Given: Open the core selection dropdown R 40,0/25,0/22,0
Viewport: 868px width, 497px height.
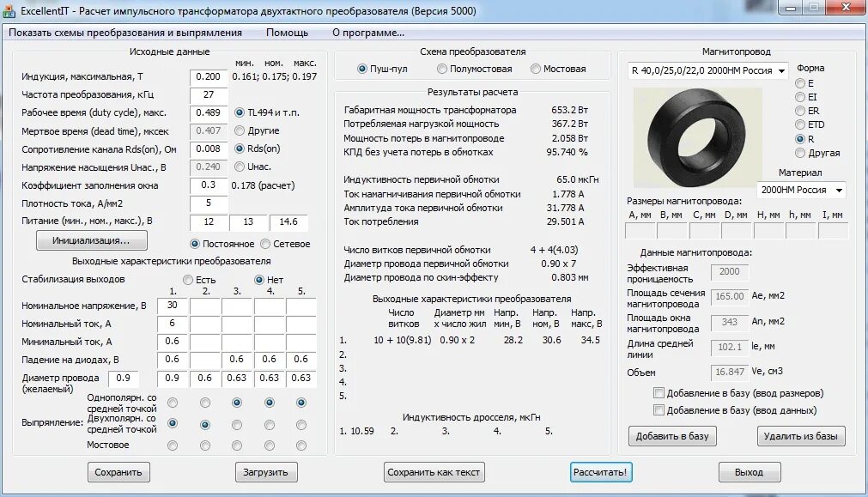Looking at the screenshot, I should [x=707, y=71].
